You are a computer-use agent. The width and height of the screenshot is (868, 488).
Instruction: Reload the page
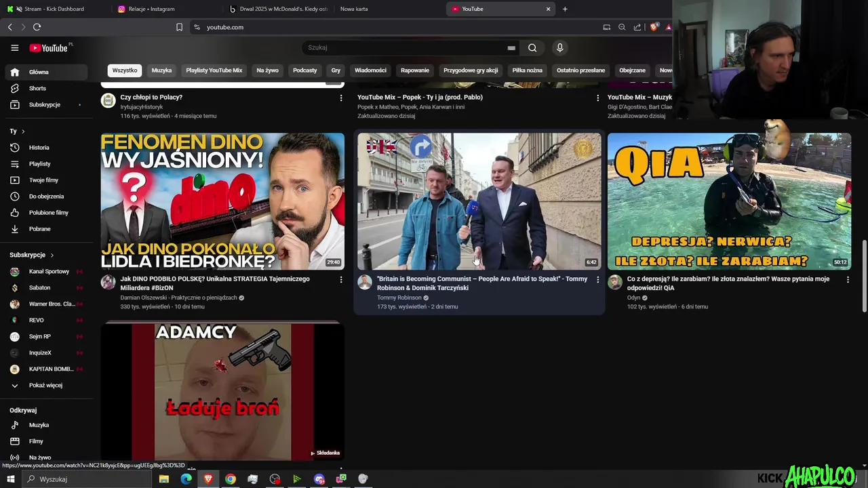pos(37,27)
